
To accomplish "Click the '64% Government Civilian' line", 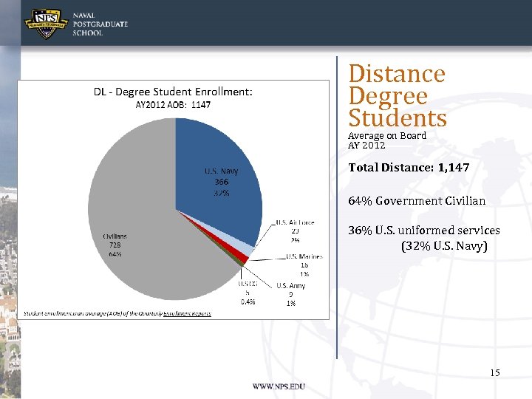I will tap(417, 200).
